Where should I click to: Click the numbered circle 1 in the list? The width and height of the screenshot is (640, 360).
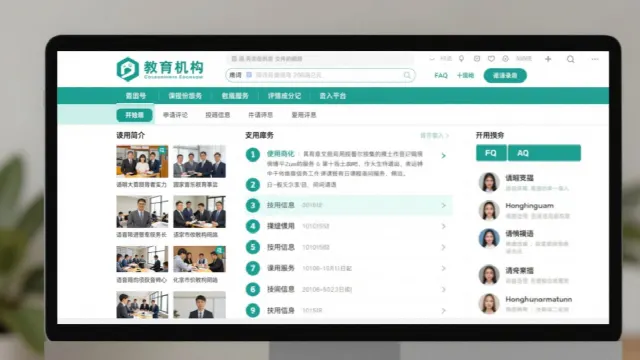point(253,155)
